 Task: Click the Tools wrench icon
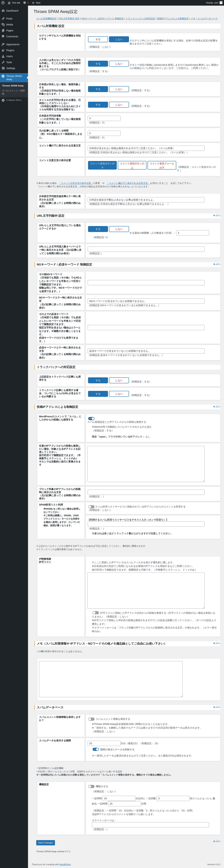tap(3, 62)
